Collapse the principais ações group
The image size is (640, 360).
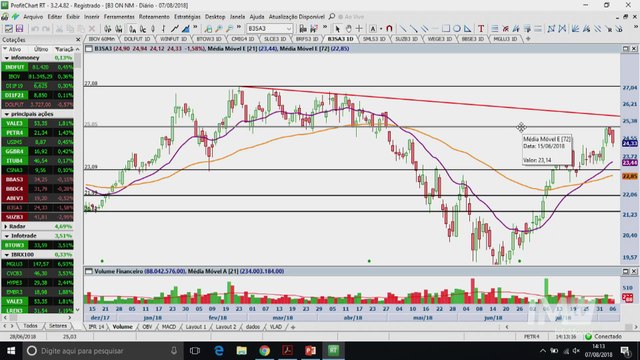pyautogui.click(x=7, y=114)
